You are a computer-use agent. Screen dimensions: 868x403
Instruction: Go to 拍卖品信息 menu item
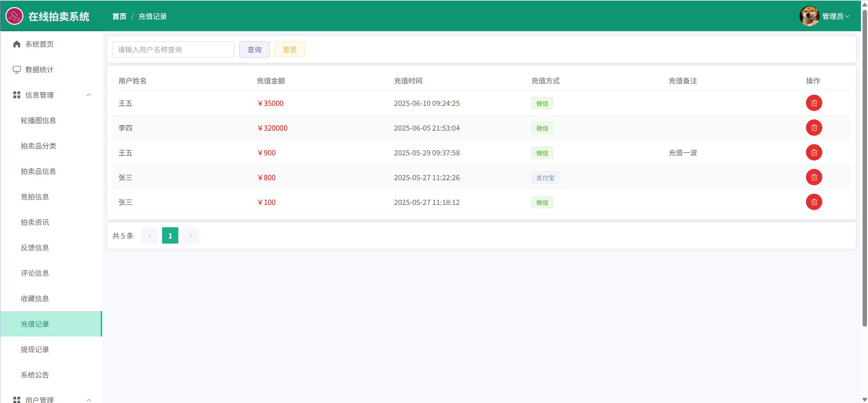pyautogui.click(x=38, y=171)
